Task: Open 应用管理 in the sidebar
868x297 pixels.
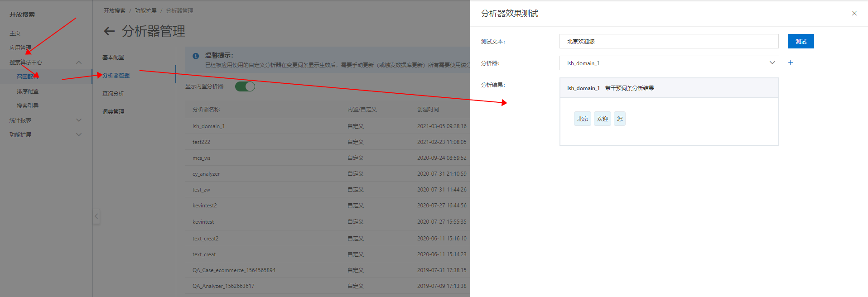Action: 20,48
